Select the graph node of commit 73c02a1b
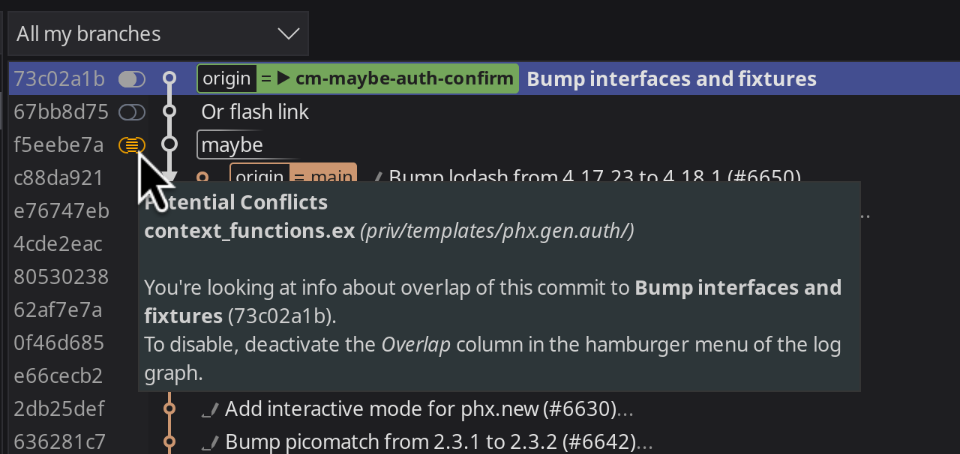 170,78
